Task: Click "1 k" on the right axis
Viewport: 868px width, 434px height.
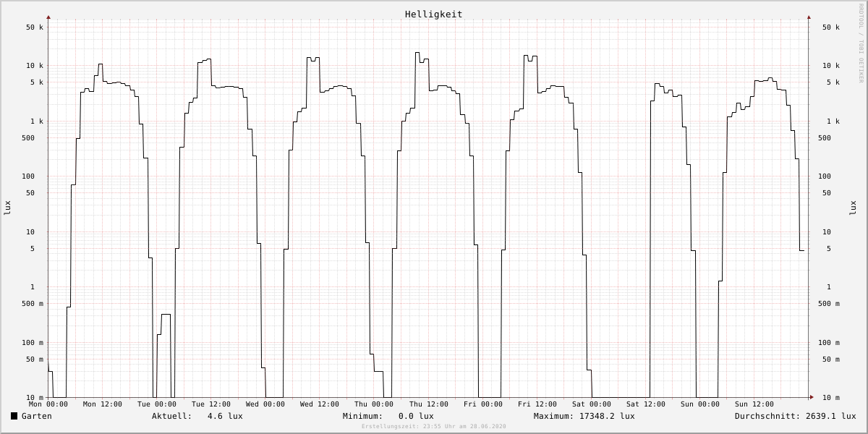Action: coord(833,122)
